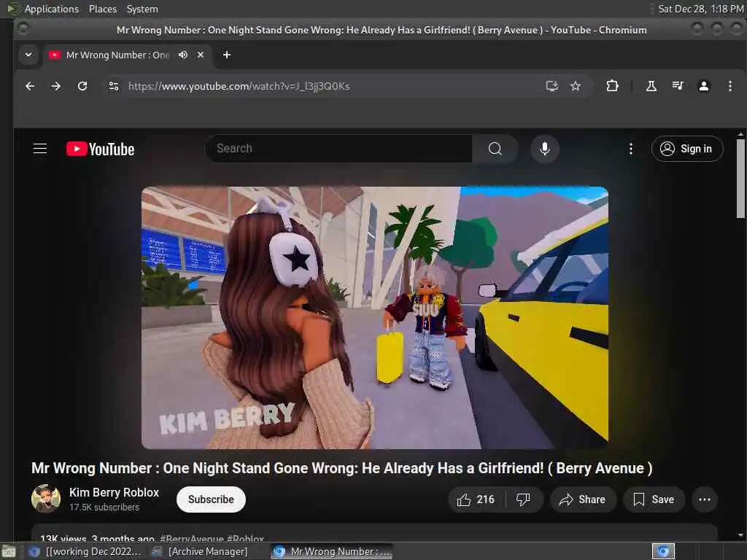Switch to working Dec 2022 taskbar window

tap(85, 551)
